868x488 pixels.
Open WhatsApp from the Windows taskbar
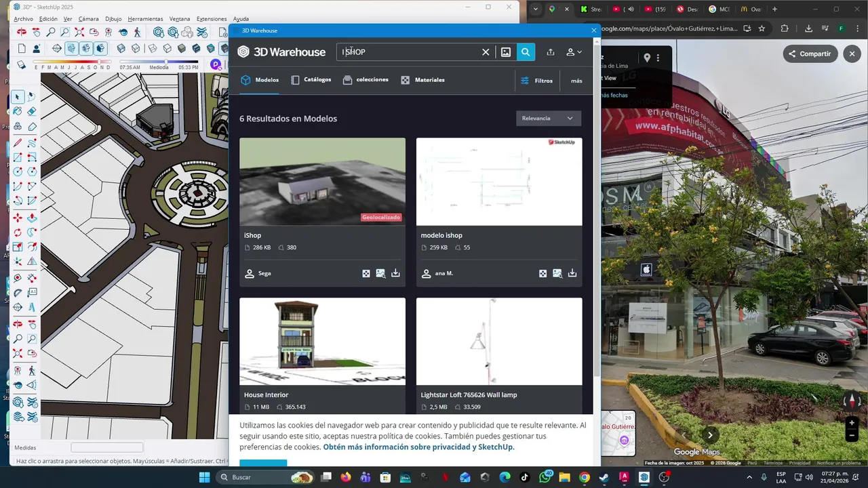click(x=545, y=477)
